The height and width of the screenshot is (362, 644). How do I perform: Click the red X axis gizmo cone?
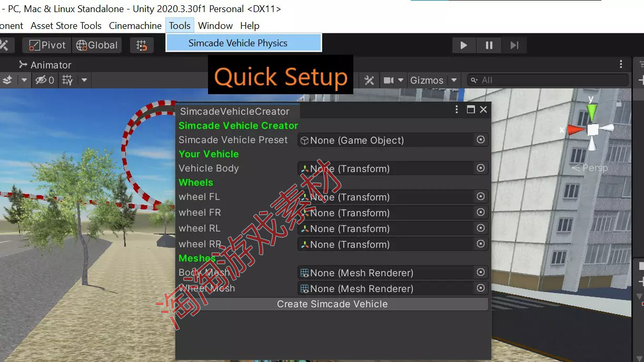click(575, 129)
